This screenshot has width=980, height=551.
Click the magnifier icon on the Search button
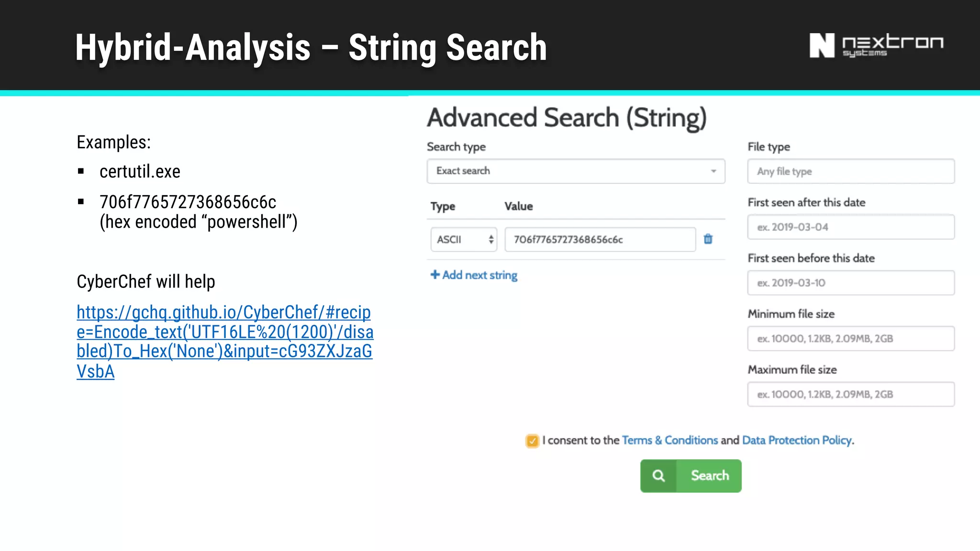pyautogui.click(x=658, y=476)
